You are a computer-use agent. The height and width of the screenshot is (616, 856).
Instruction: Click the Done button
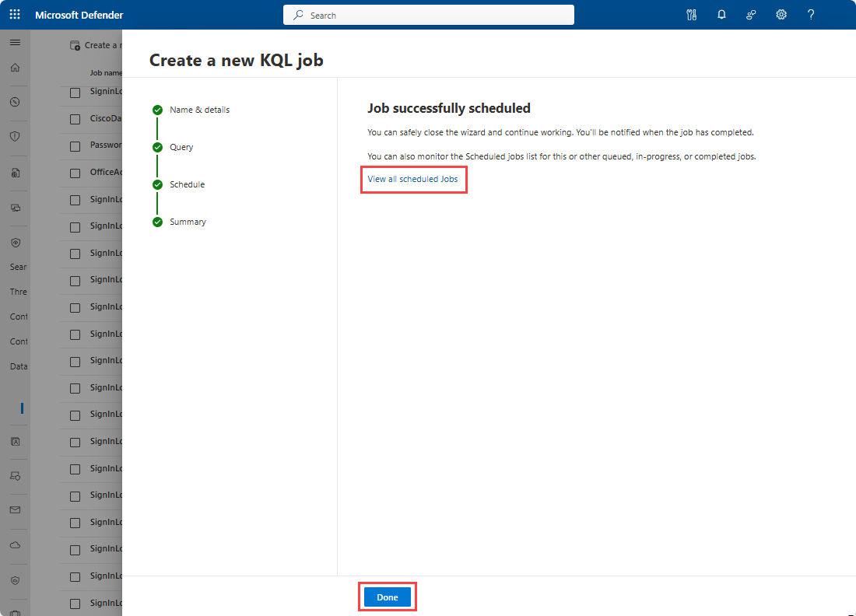coord(388,597)
